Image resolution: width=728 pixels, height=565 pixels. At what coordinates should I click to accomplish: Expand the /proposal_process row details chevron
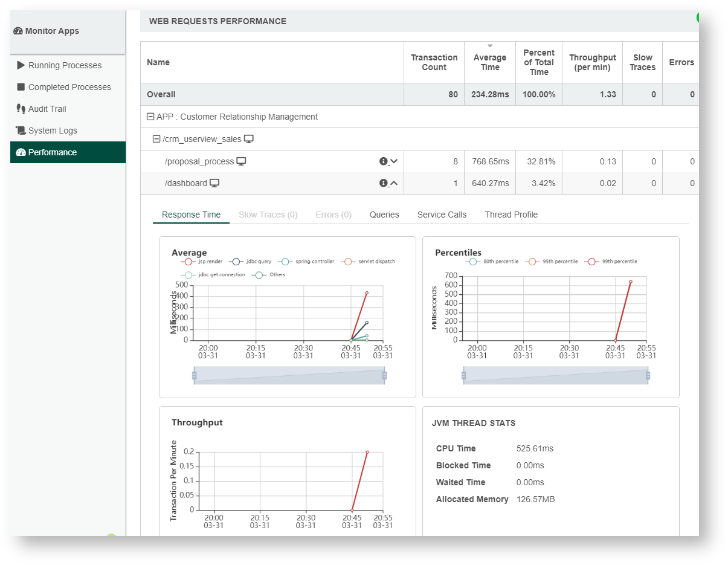click(394, 161)
